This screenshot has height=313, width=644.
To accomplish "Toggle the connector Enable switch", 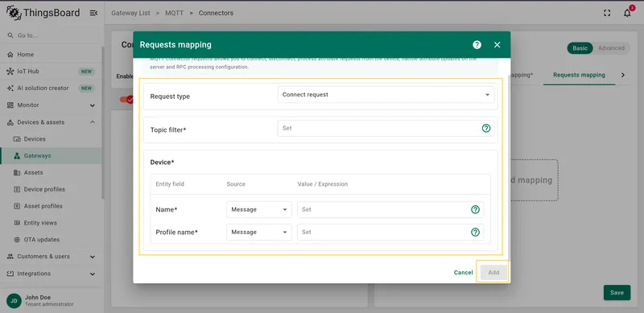I will (126, 100).
